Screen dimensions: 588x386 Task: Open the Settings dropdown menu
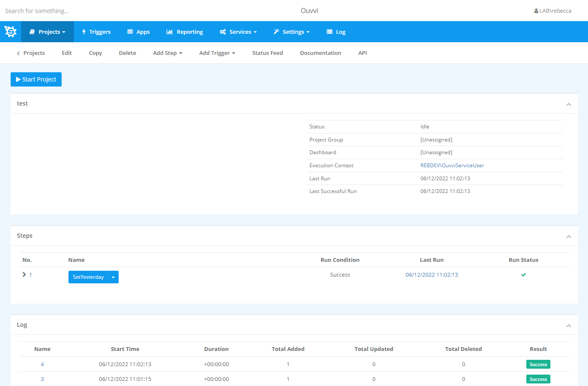(x=291, y=32)
